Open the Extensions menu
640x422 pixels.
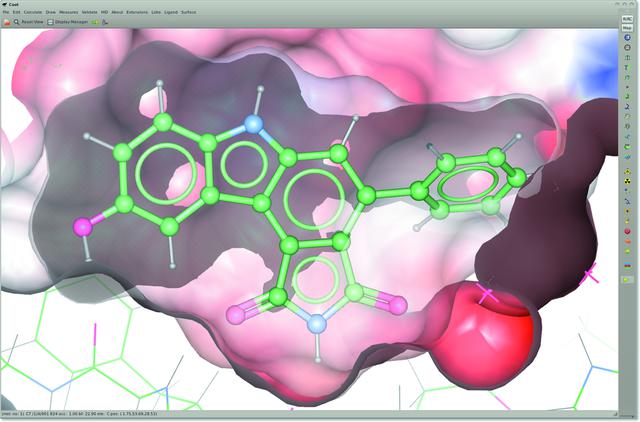coord(137,12)
